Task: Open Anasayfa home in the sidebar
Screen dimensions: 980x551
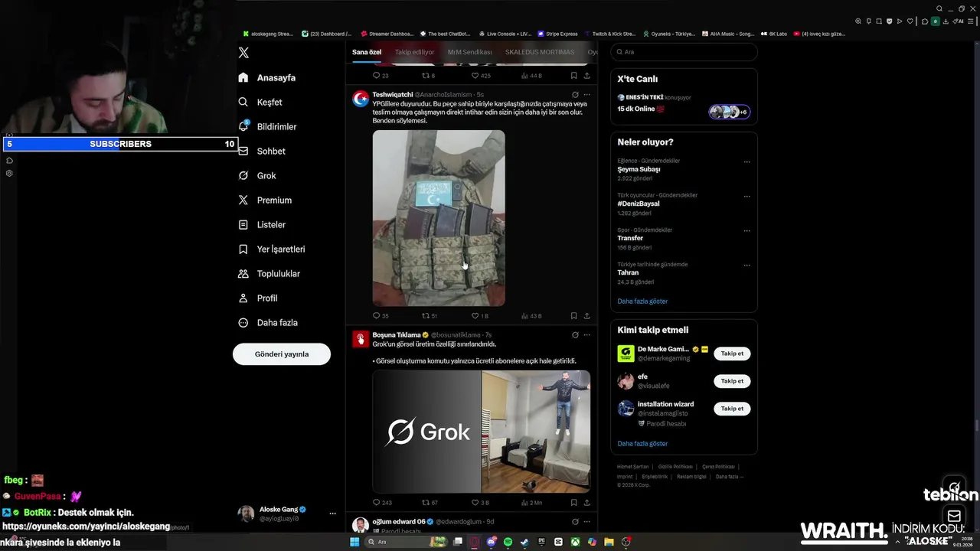Action: point(266,77)
